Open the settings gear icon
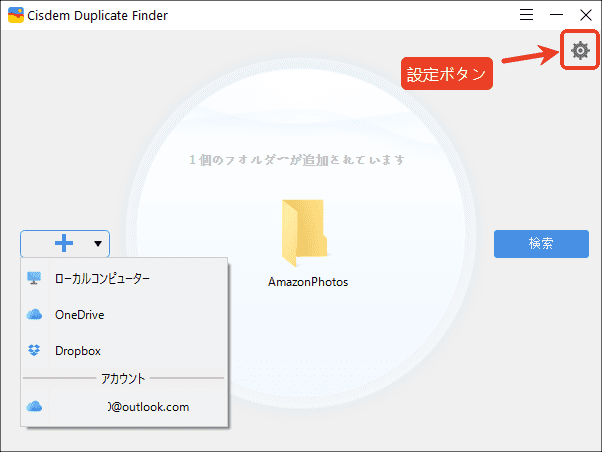 pos(580,50)
